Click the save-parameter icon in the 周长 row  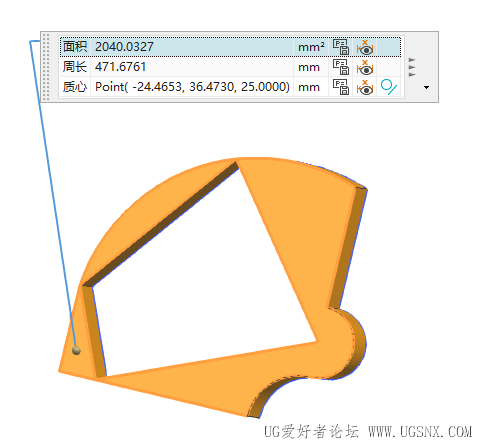tap(341, 67)
